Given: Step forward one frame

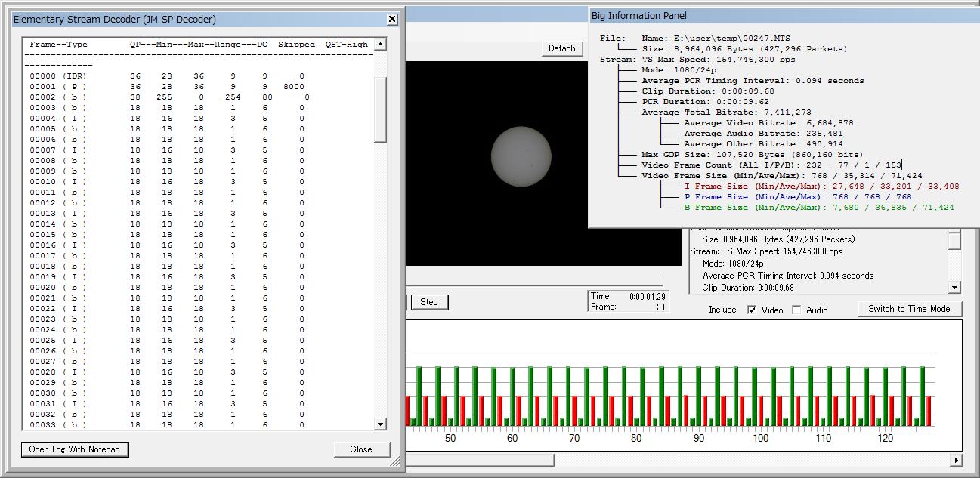Looking at the screenshot, I should (429, 302).
